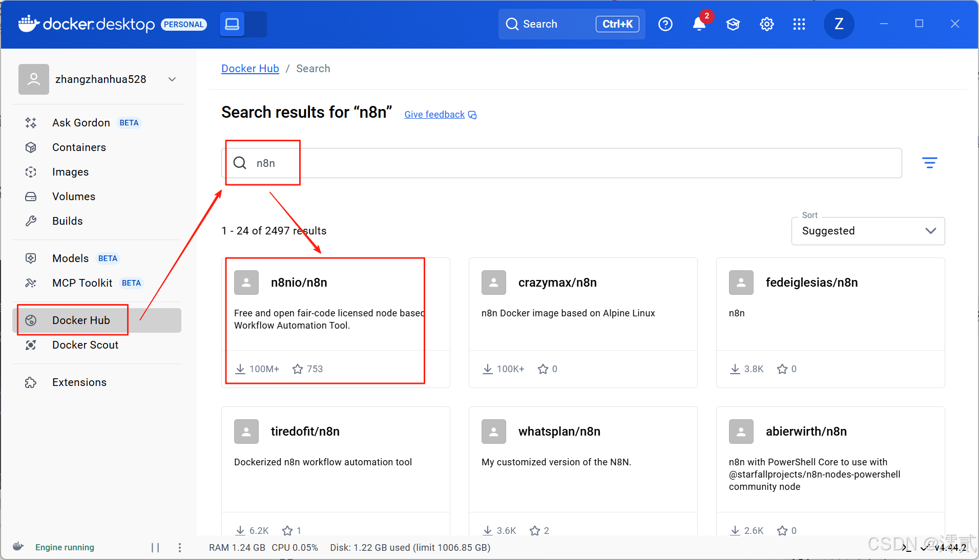Click the magnifier icon in search field
The width and height of the screenshot is (979, 560).
[x=240, y=163]
